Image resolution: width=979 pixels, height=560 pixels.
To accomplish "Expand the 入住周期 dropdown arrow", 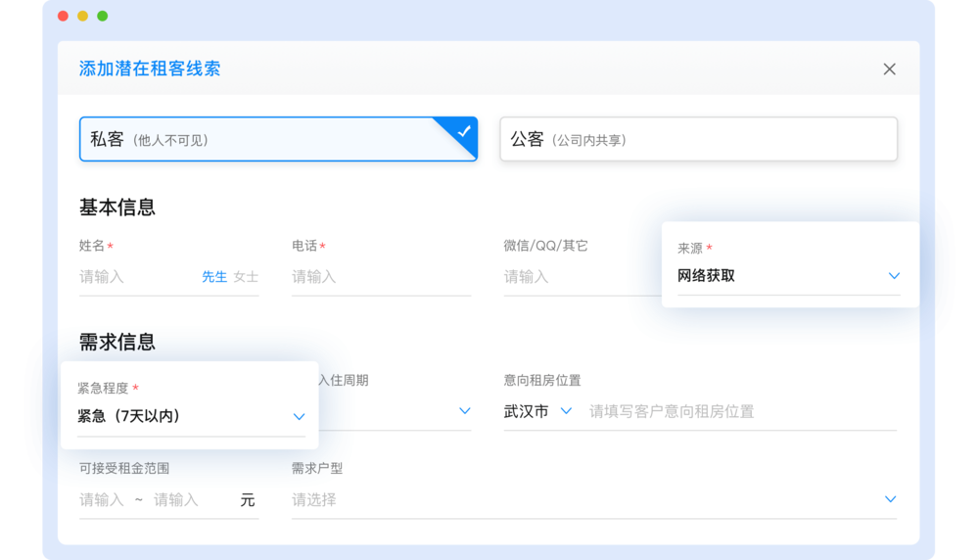I will tap(464, 411).
